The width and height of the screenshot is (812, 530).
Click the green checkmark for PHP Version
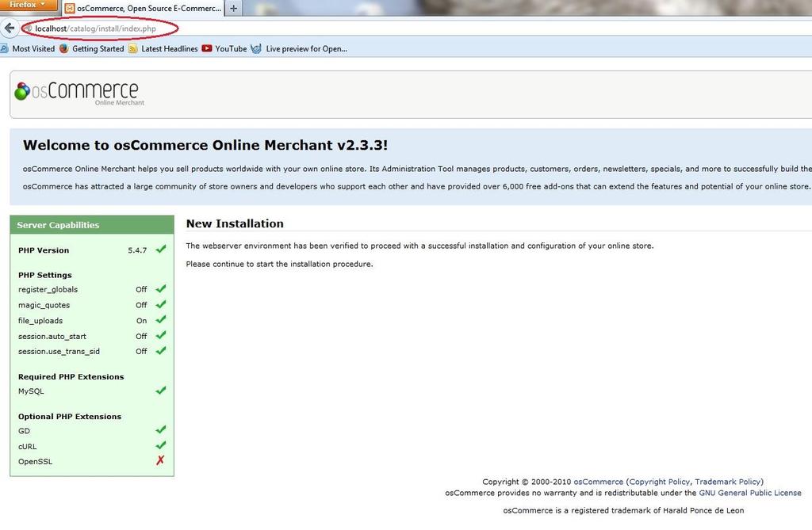(x=161, y=249)
